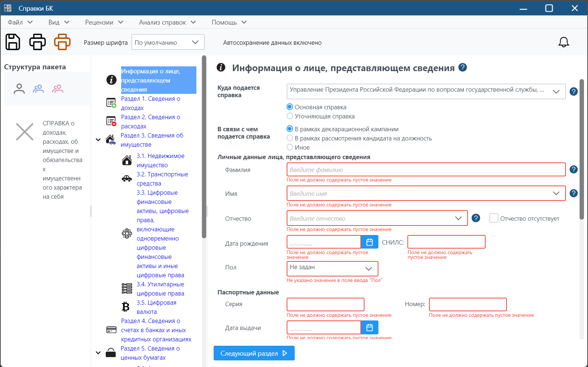The image size is (588, 367).
Task: Click the Следующий раздел button
Action: pos(254,353)
